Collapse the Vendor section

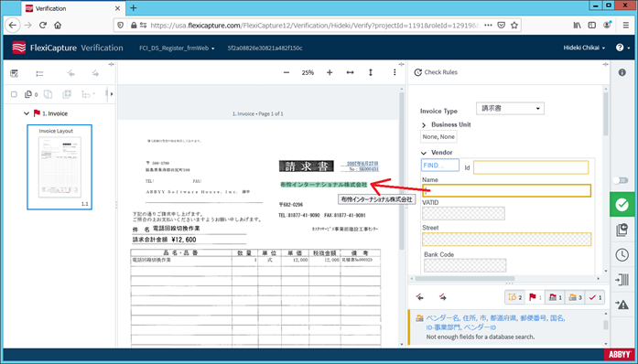(x=424, y=153)
